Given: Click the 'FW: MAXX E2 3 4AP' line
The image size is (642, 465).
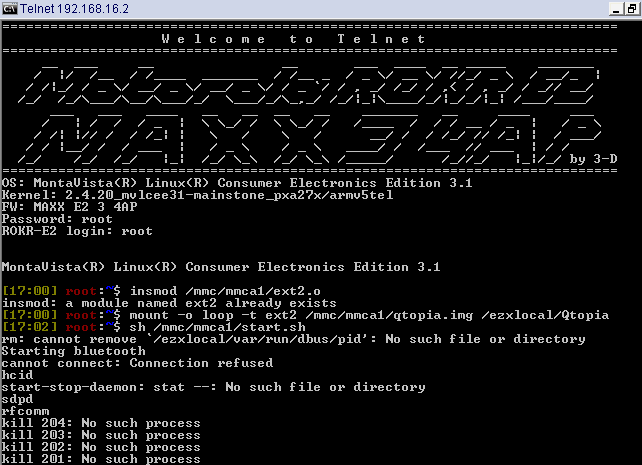Looking at the screenshot, I should (70, 207).
